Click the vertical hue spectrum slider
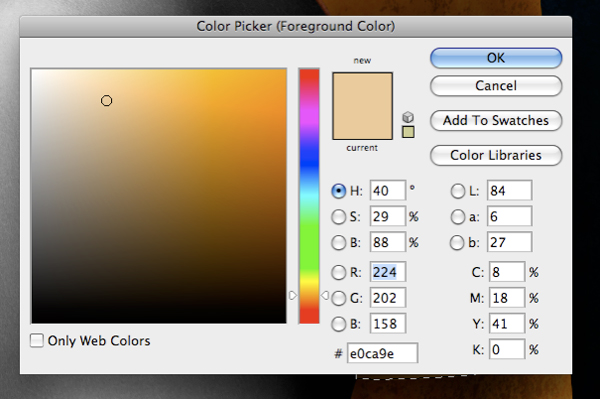 pyautogui.click(x=309, y=196)
